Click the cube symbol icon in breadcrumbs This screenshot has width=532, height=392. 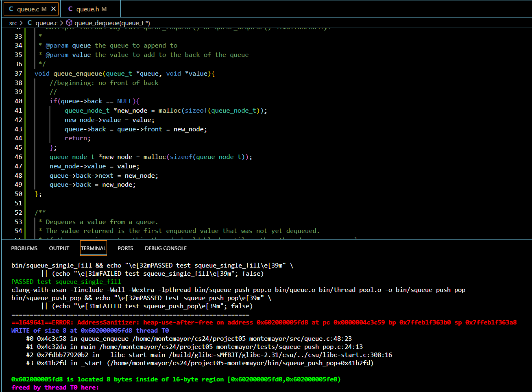click(69, 23)
